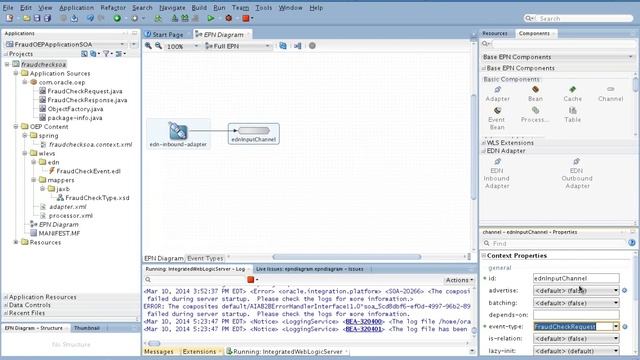Switch to the Resources palette tab
Viewport: 640px width, 360px height.
tap(495, 33)
